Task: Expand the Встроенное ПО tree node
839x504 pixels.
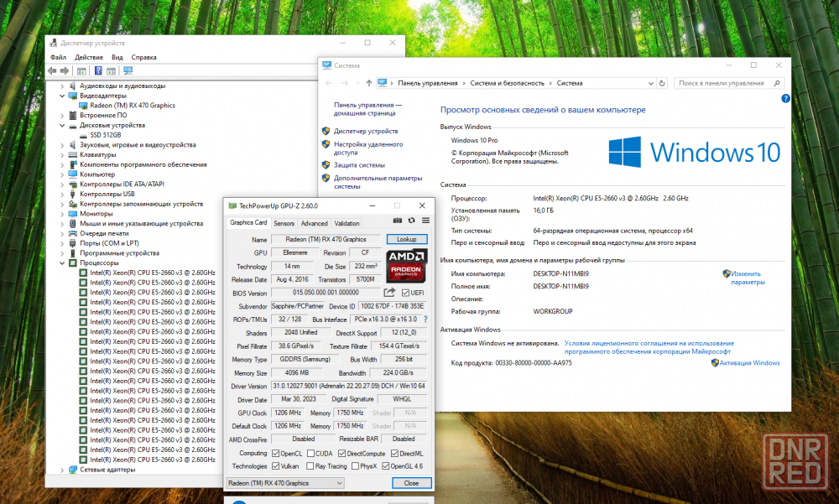Action: [62, 115]
